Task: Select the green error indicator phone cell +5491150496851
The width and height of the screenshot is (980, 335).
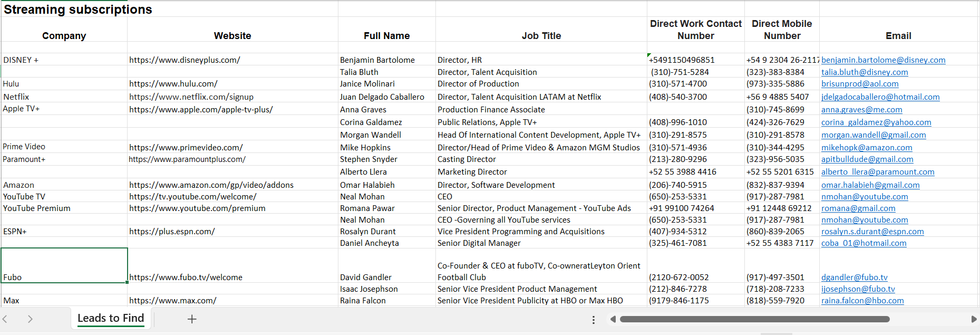Action: pyautogui.click(x=695, y=60)
